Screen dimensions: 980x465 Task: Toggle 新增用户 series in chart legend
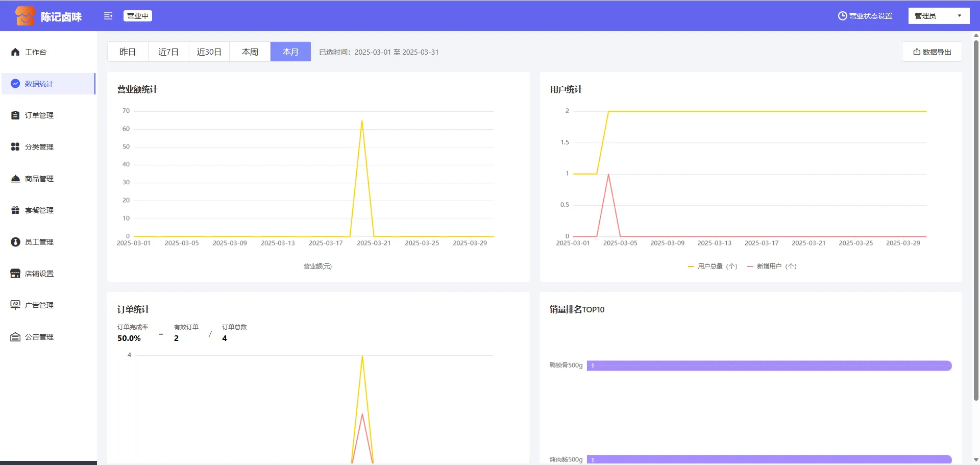[x=772, y=266]
